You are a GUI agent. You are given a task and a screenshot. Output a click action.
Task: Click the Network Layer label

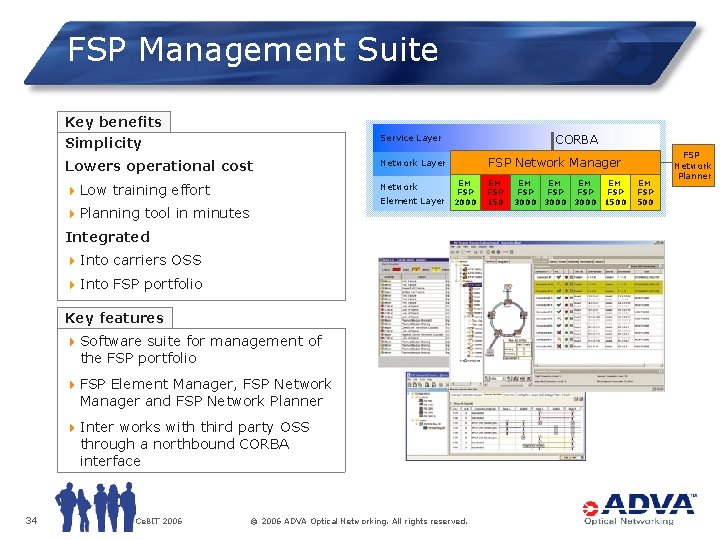coord(412,163)
